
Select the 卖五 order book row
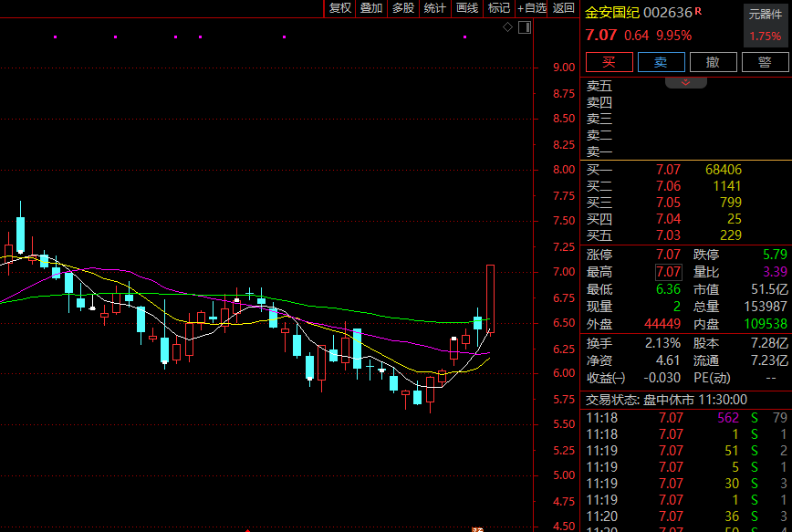[x=686, y=87]
